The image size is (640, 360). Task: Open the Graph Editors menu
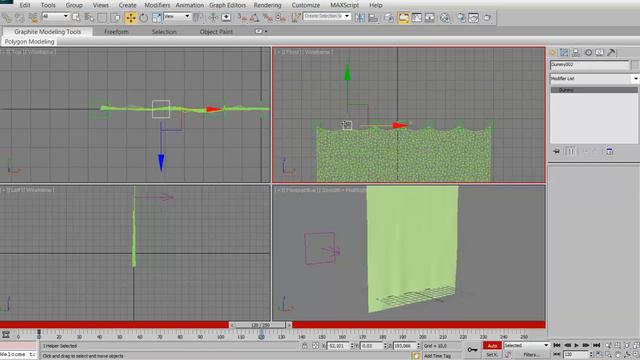coord(228,5)
